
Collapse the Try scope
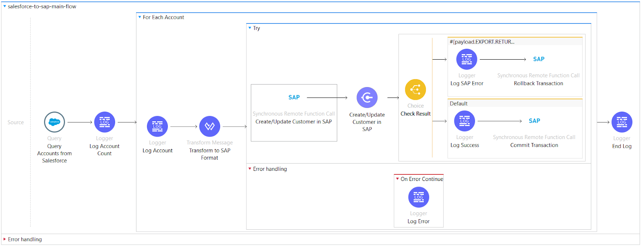click(250, 28)
